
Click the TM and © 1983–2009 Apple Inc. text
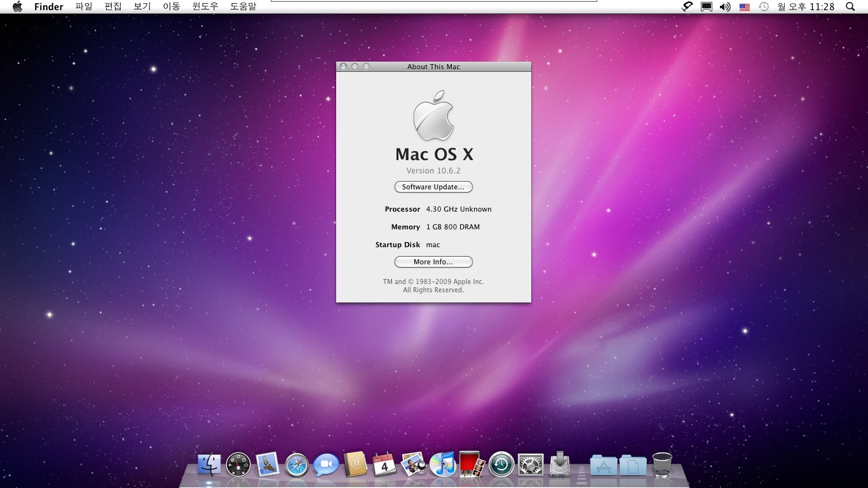(x=433, y=281)
